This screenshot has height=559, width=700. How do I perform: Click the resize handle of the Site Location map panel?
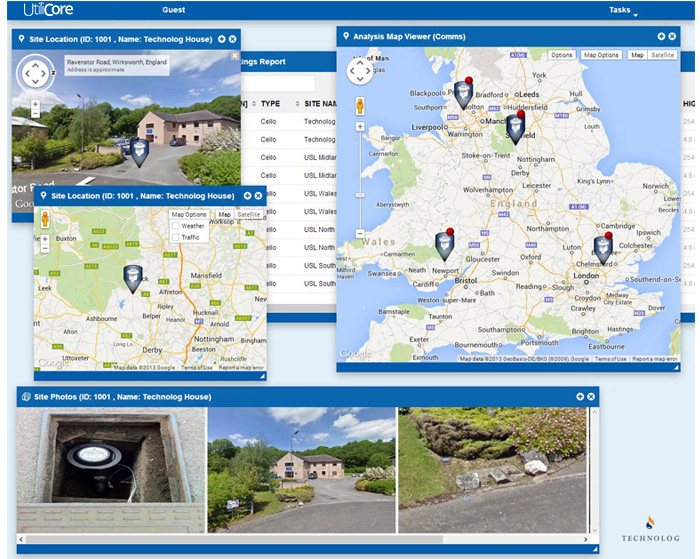pyautogui.click(x=262, y=376)
